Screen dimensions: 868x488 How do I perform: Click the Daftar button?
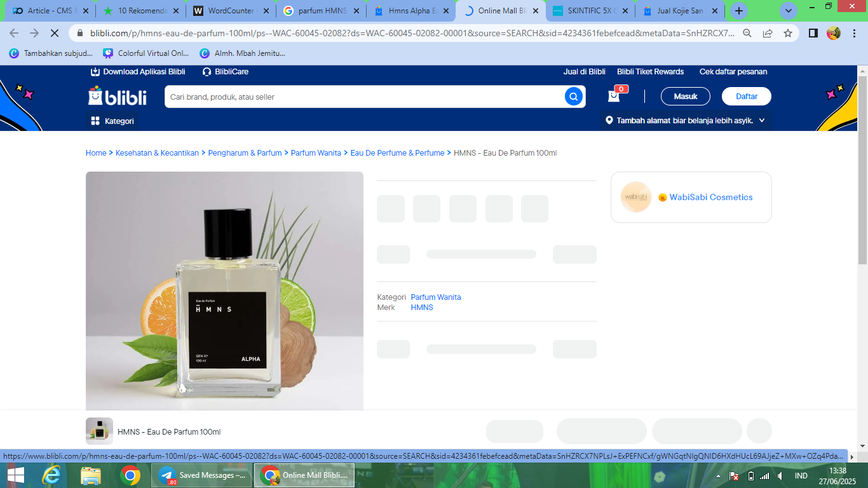[x=747, y=97]
